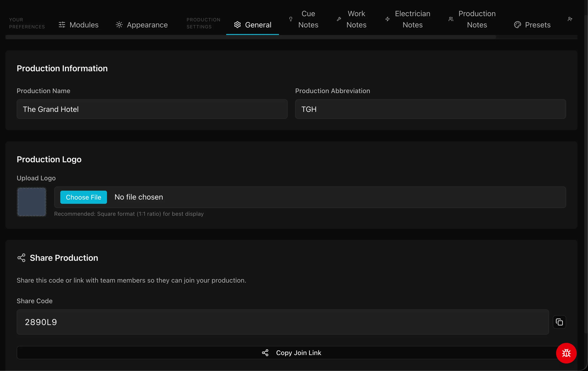Image resolution: width=588 pixels, height=371 pixels.
Task: Click the 'YOUR PREFERENCES' section label
Action: (x=27, y=23)
